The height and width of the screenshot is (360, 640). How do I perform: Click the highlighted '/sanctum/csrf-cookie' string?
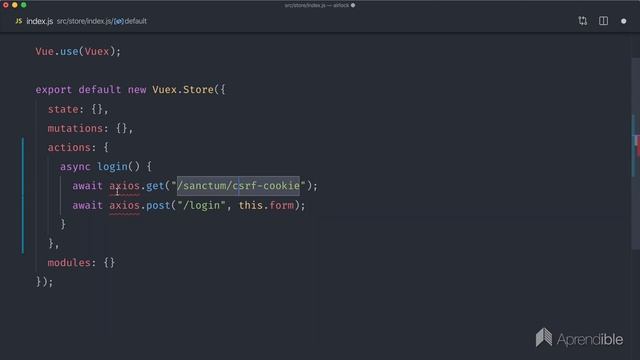(238, 186)
